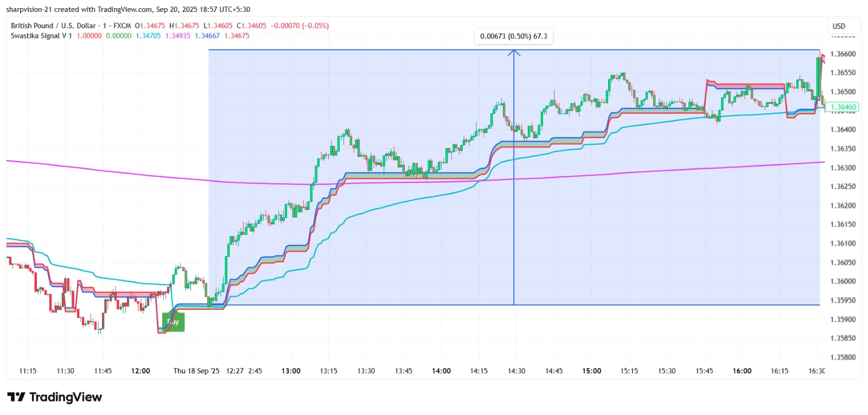
Task: Select the cyan 1.34705 indicator value
Action: point(148,36)
